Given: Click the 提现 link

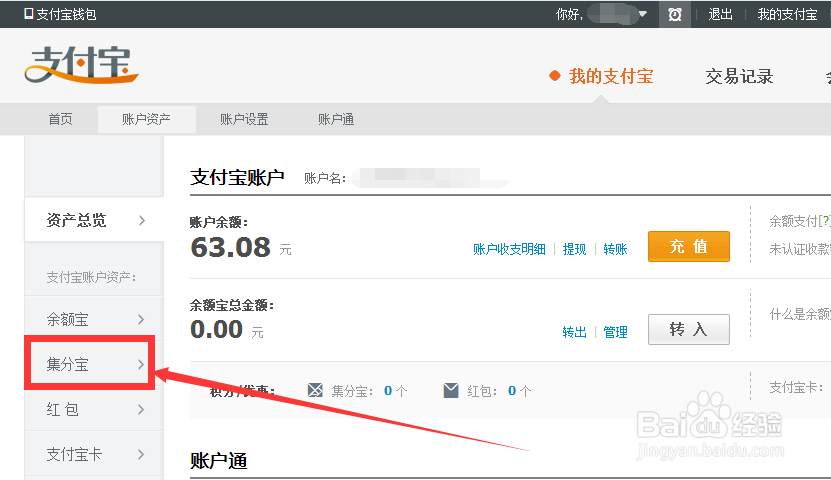Looking at the screenshot, I should [x=574, y=249].
